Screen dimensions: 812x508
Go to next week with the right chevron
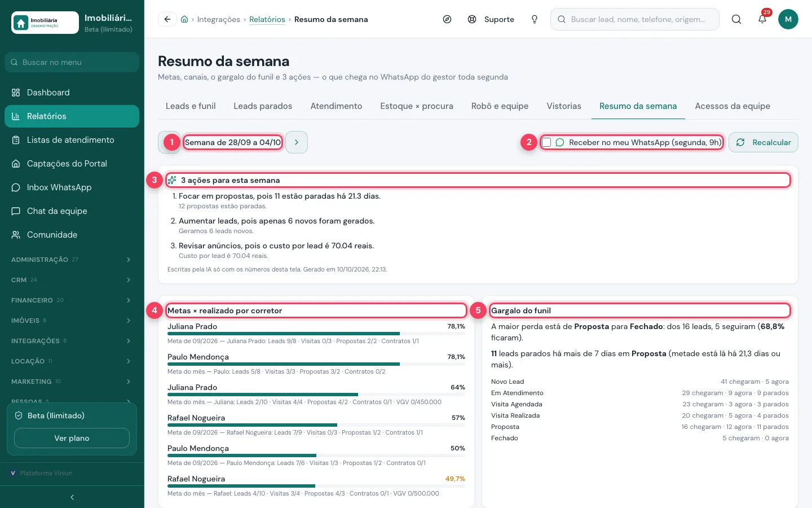[297, 142]
